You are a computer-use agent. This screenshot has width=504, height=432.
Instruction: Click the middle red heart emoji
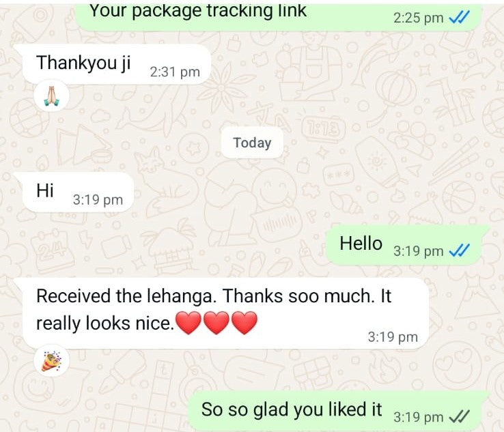216,323
